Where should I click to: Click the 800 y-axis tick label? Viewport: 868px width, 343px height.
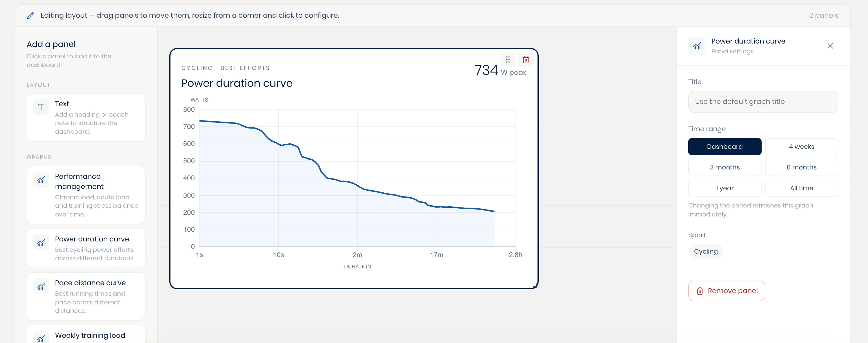[x=189, y=110]
